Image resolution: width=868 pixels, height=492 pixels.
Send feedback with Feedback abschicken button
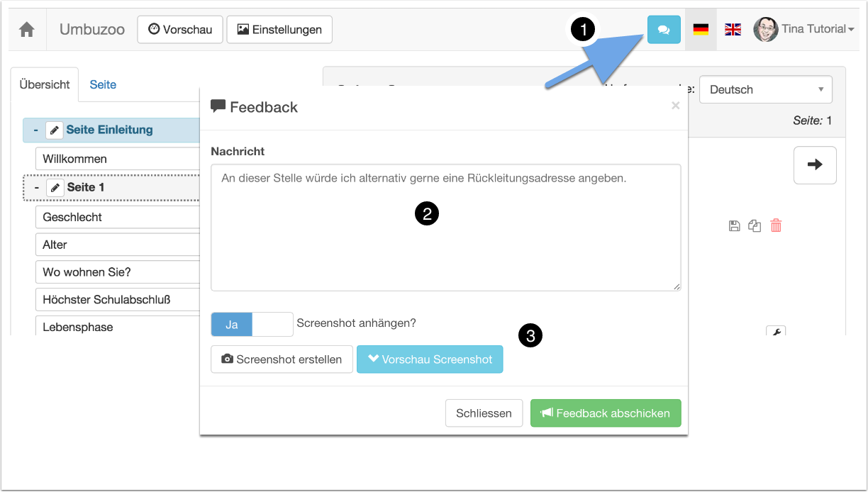coord(605,413)
